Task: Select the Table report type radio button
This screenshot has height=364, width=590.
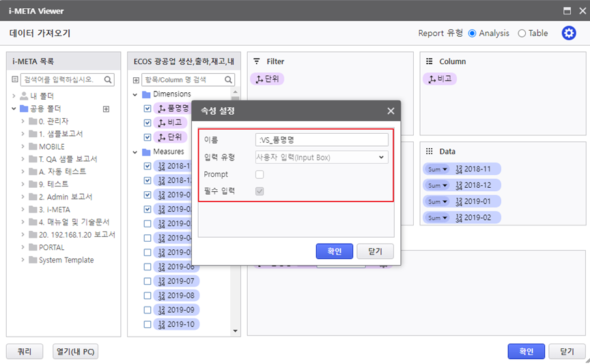Action: pos(522,33)
